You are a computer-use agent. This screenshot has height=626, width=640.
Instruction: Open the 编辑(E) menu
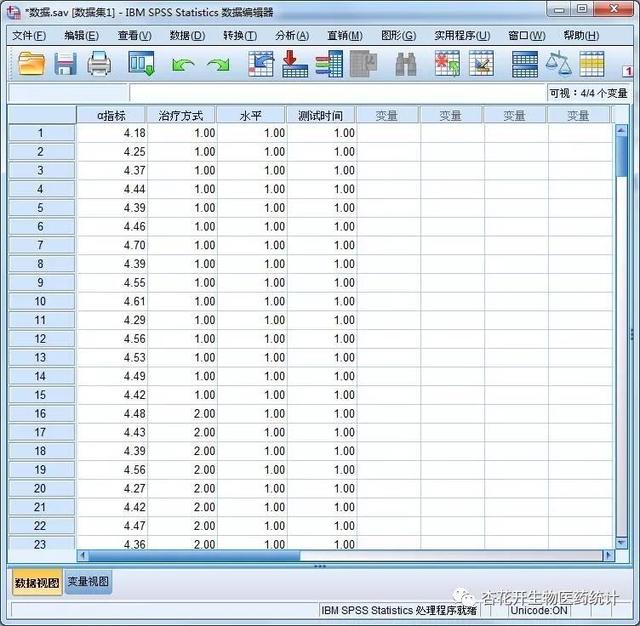click(82, 36)
